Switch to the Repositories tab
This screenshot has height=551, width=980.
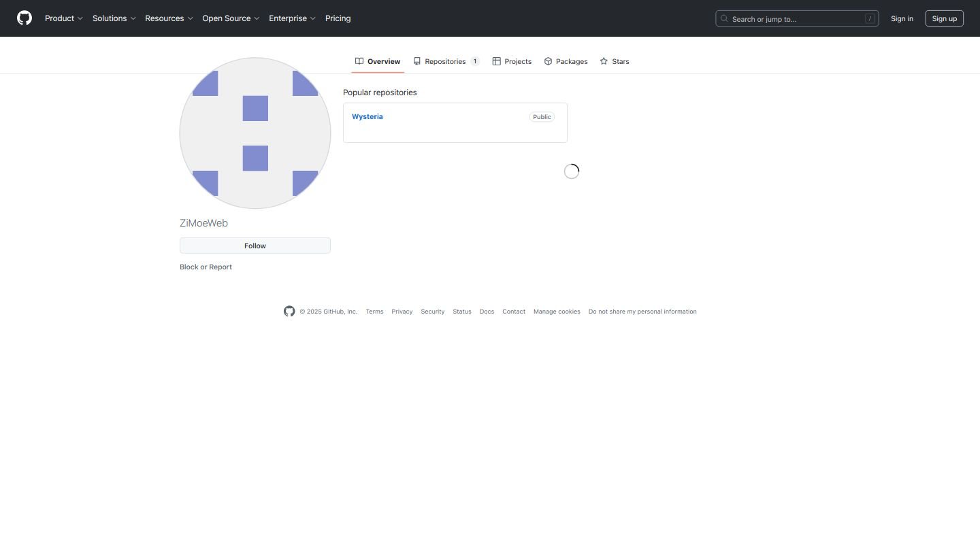click(446, 61)
